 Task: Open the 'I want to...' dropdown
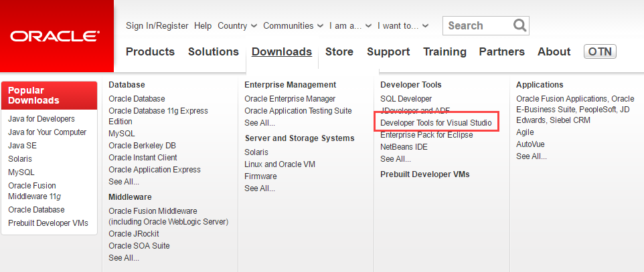(x=403, y=26)
